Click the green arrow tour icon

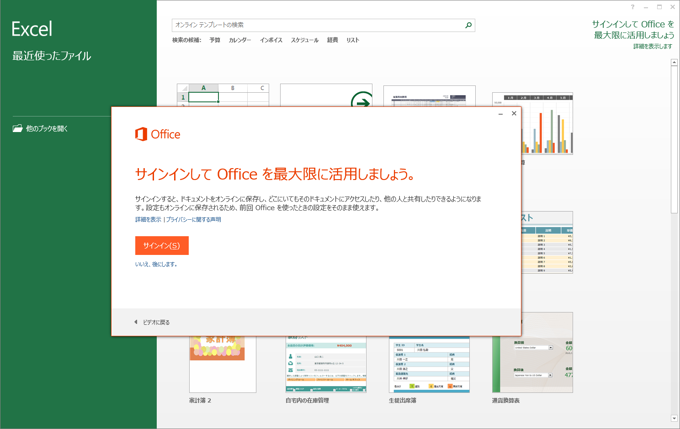click(x=362, y=101)
